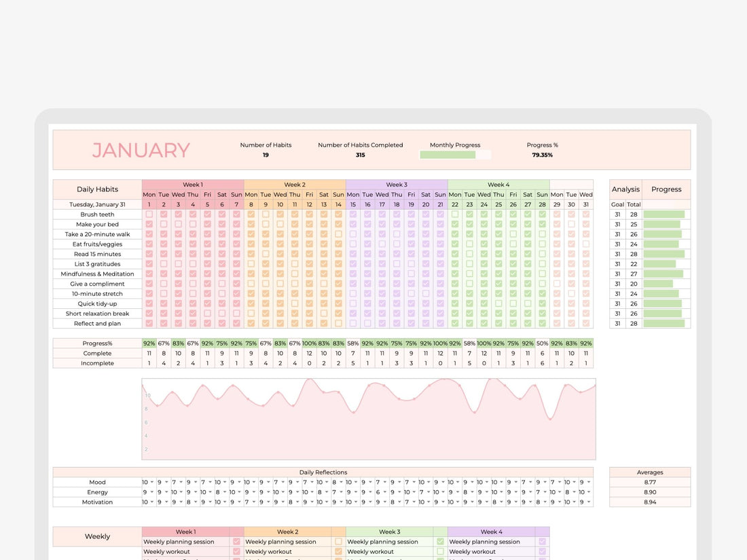
Task: Check Brush teeth box for Monday 22
Action: click(455, 214)
